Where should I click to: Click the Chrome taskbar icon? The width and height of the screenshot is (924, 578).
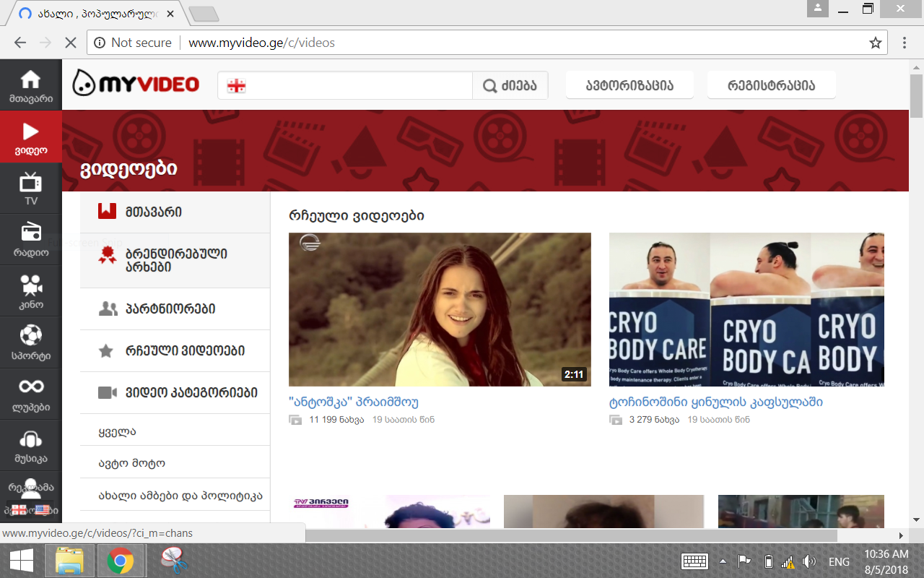pyautogui.click(x=120, y=561)
